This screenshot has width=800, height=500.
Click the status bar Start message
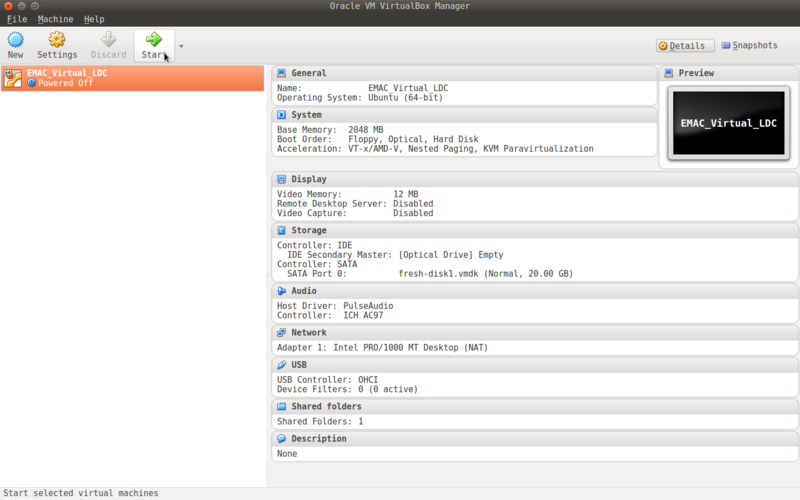pos(81,493)
